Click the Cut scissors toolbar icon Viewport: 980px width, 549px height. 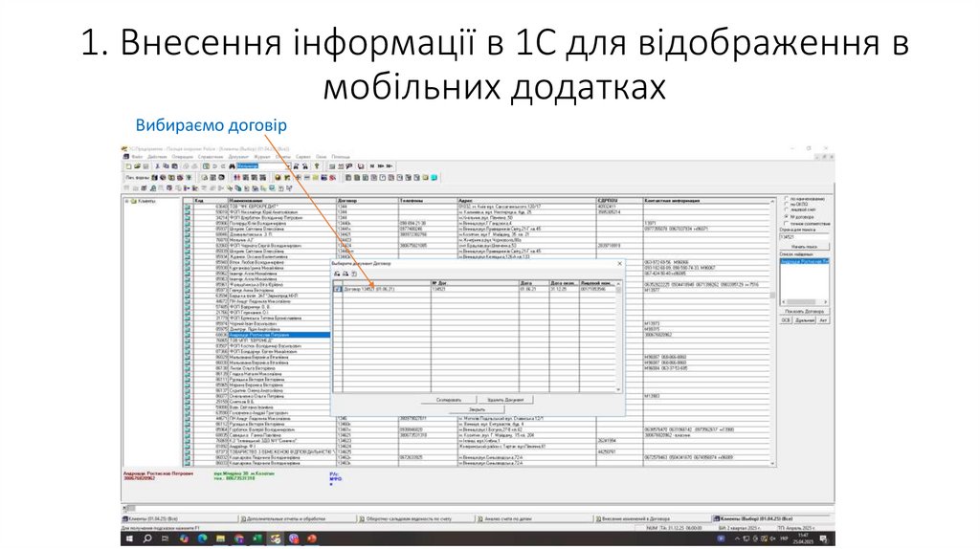click(158, 166)
